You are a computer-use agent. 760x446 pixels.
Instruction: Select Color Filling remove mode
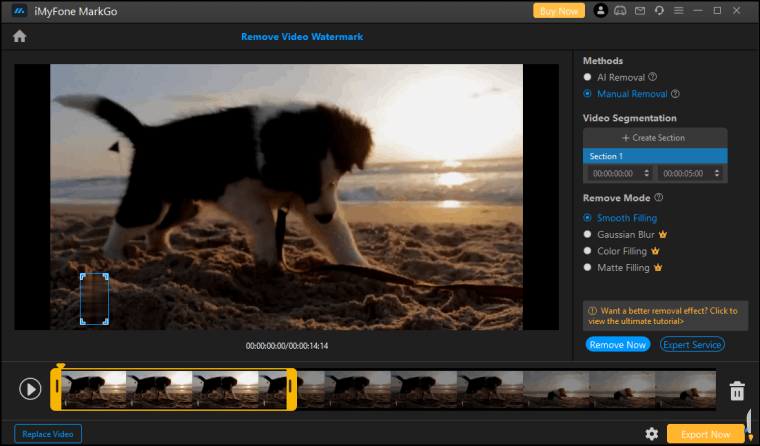pyautogui.click(x=588, y=251)
